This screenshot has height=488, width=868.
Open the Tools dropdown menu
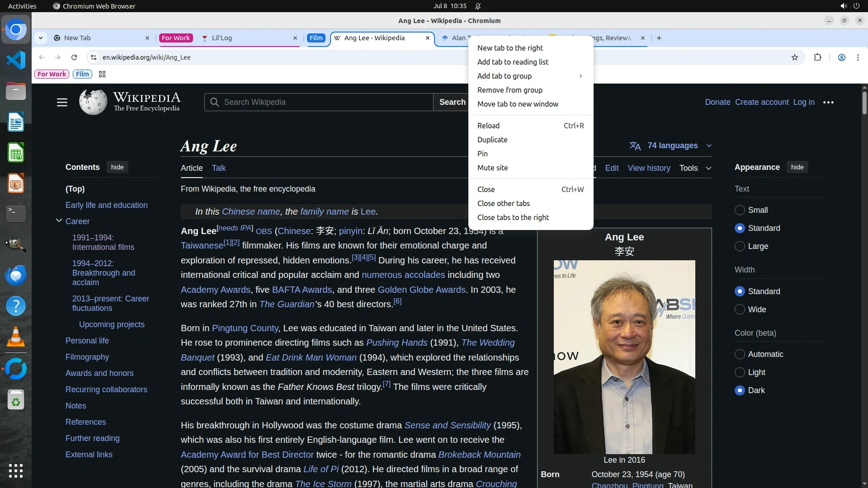click(695, 168)
